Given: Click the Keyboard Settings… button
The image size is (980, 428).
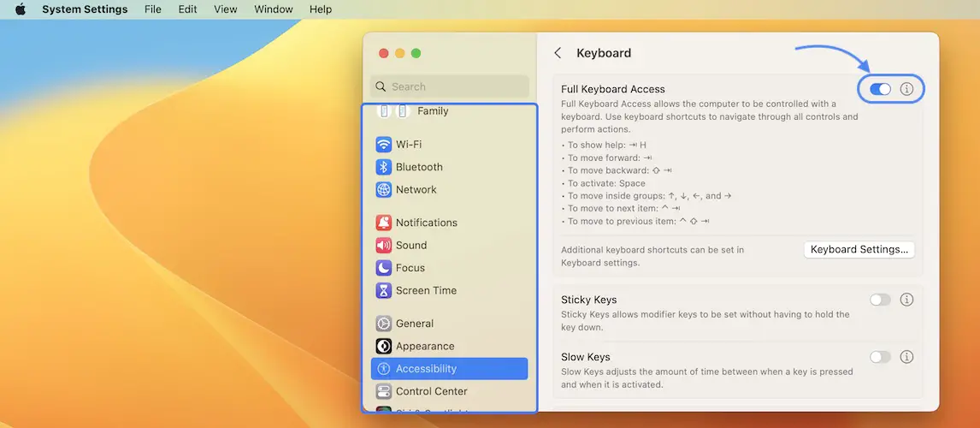Looking at the screenshot, I should pyautogui.click(x=859, y=250).
